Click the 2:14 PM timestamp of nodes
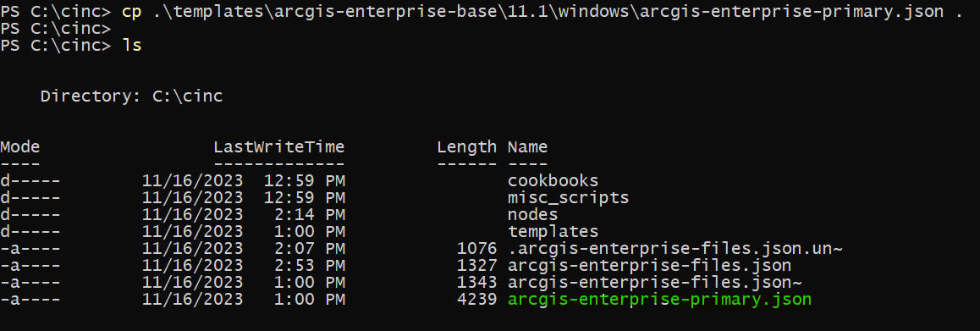980x331 pixels. (x=310, y=215)
